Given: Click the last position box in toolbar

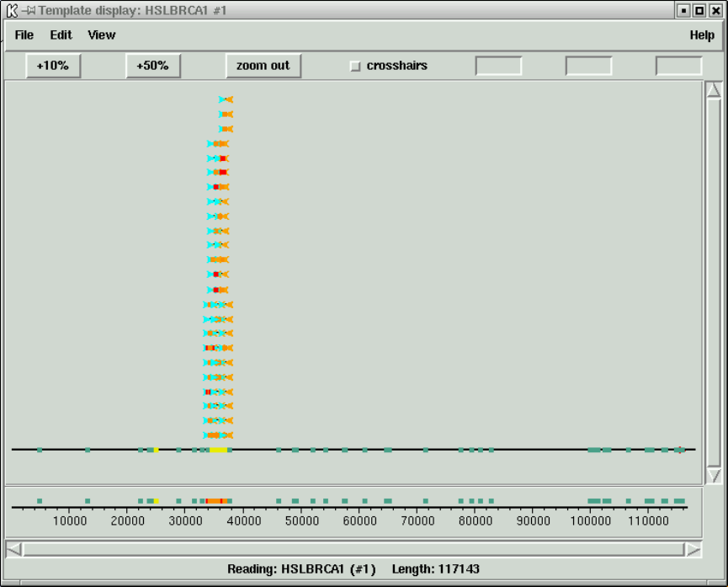Looking at the screenshot, I should coord(679,66).
